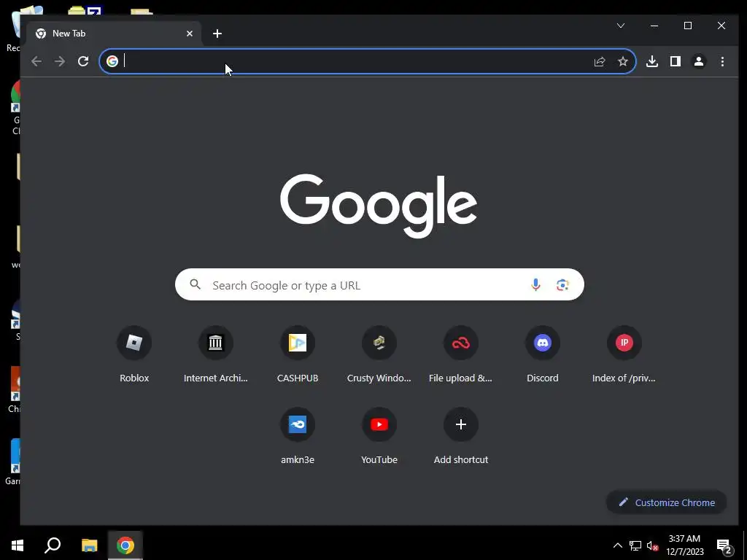Search by image with Google Lens icon
This screenshot has width=747, height=560.
(x=562, y=285)
